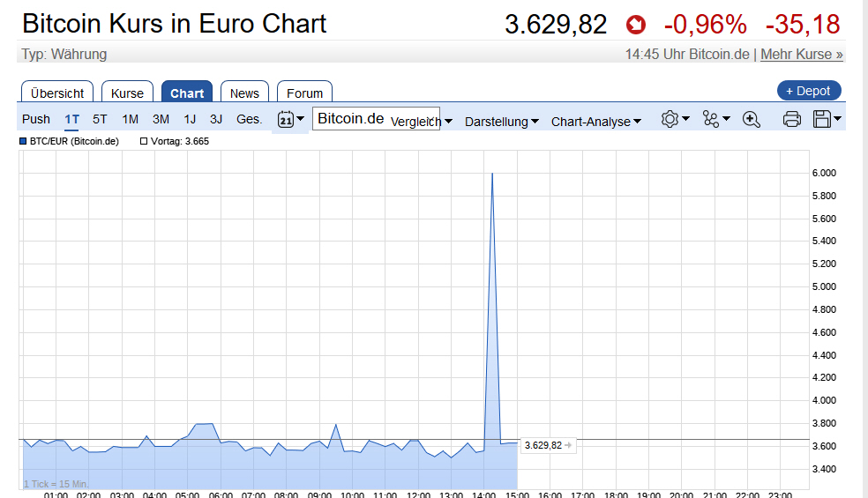Click the BTC/EUR (Bitcoin.de) legend label
Screen dimensions: 868x498
point(74,141)
